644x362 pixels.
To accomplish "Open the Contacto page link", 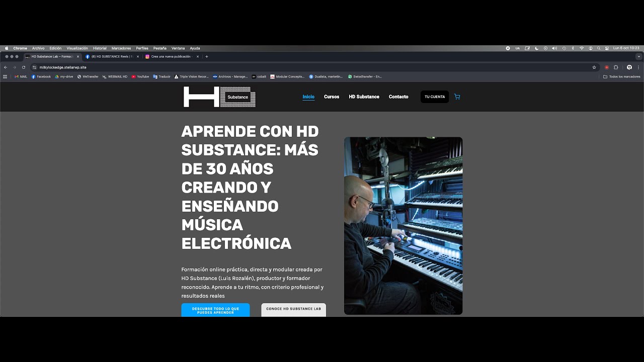I will click(x=398, y=97).
